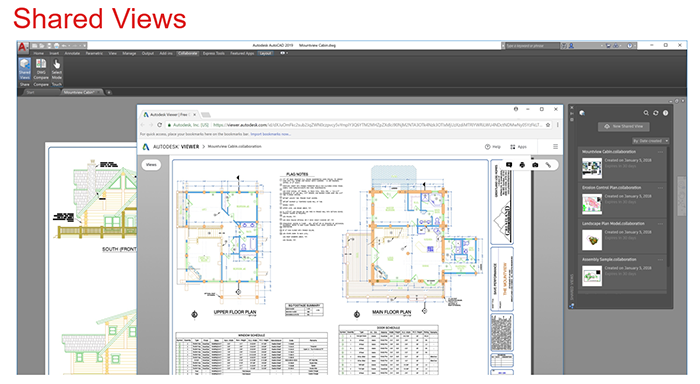Click the print icon in viewer toolbar
Viewport: 700px width, 384px height.
click(x=522, y=165)
